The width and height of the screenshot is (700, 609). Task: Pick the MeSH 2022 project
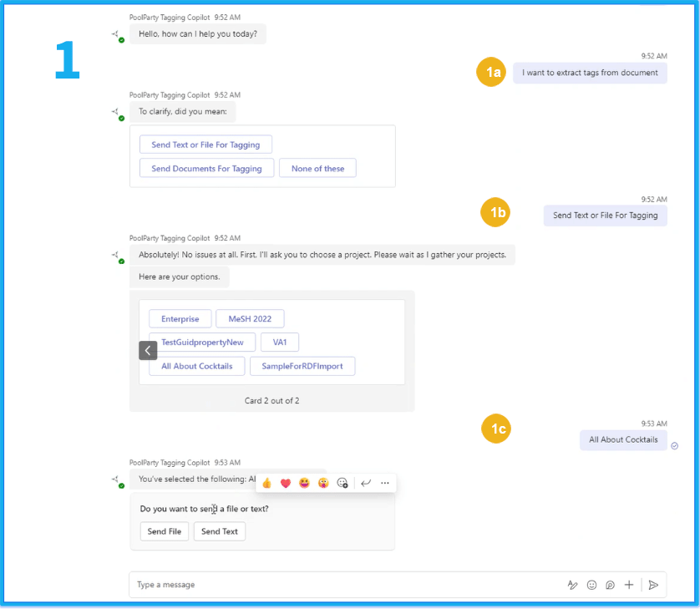250,319
